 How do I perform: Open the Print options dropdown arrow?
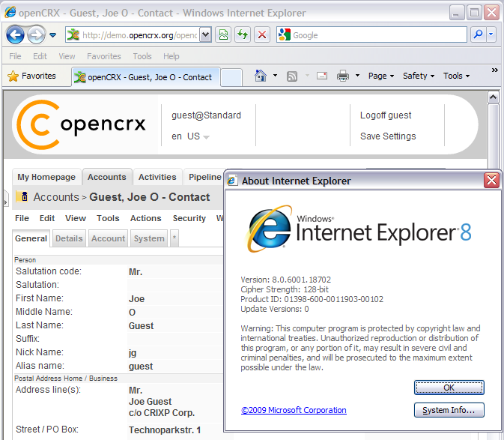tap(357, 76)
